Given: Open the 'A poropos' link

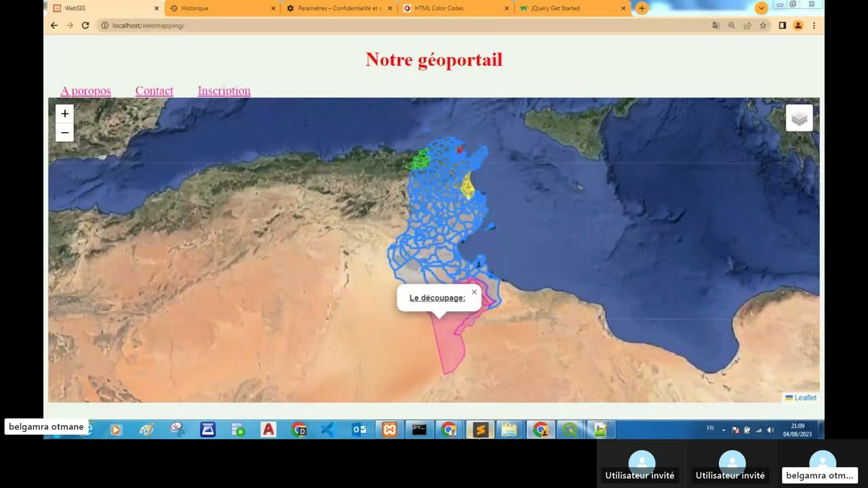Looking at the screenshot, I should click(85, 91).
